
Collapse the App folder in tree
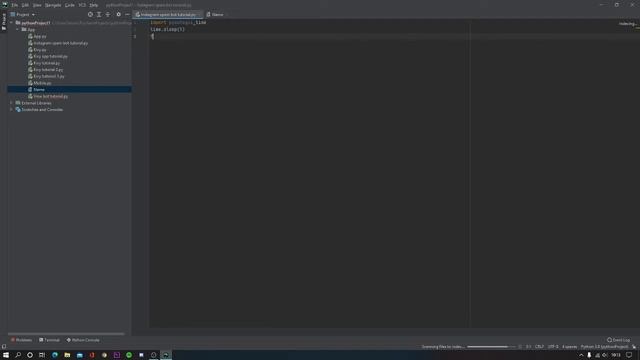(x=18, y=30)
